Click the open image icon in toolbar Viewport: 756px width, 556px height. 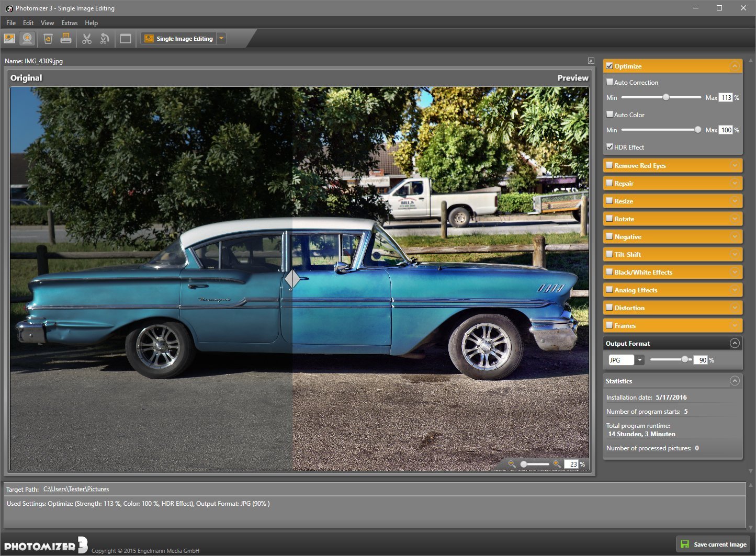tap(9, 39)
